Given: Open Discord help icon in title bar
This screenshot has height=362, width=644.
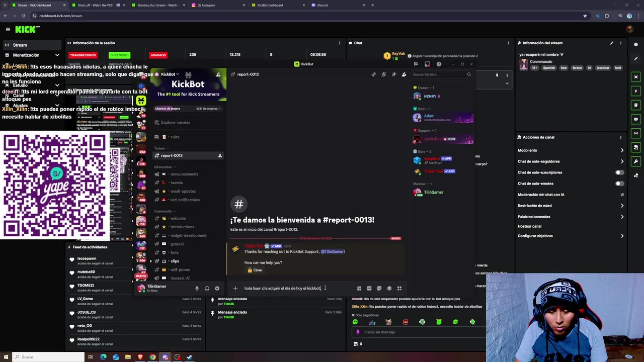Looking at the screenshot, I should (x=439, y=64).
